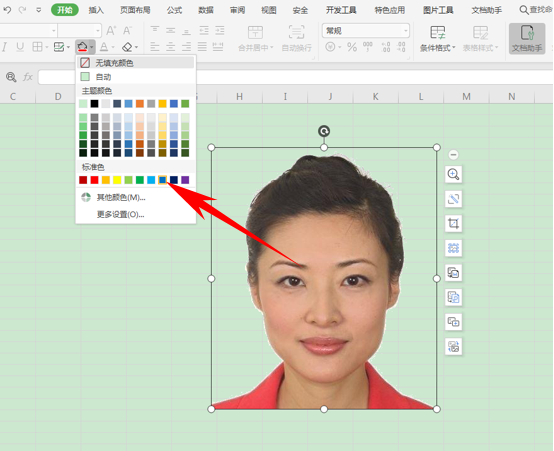Viewport: 554px width, 451px height.
Task: Click the zoom-in magnifier beside picture
Action: (453, 174)
